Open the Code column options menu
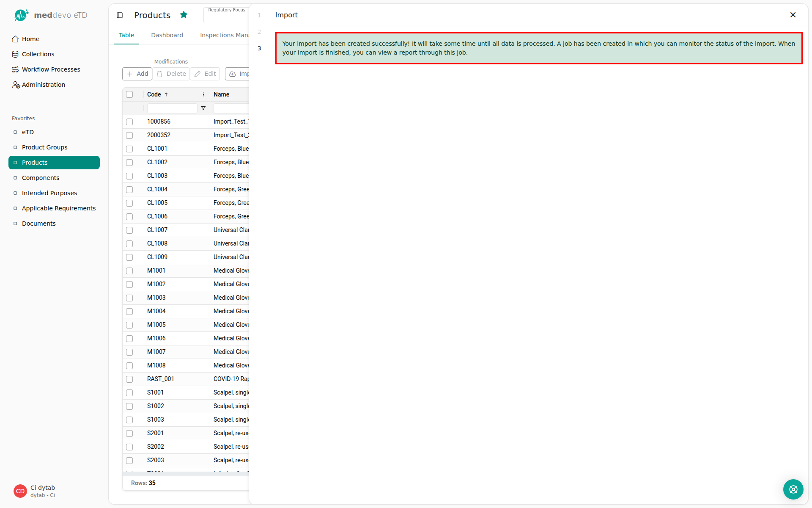 [203, 94]
